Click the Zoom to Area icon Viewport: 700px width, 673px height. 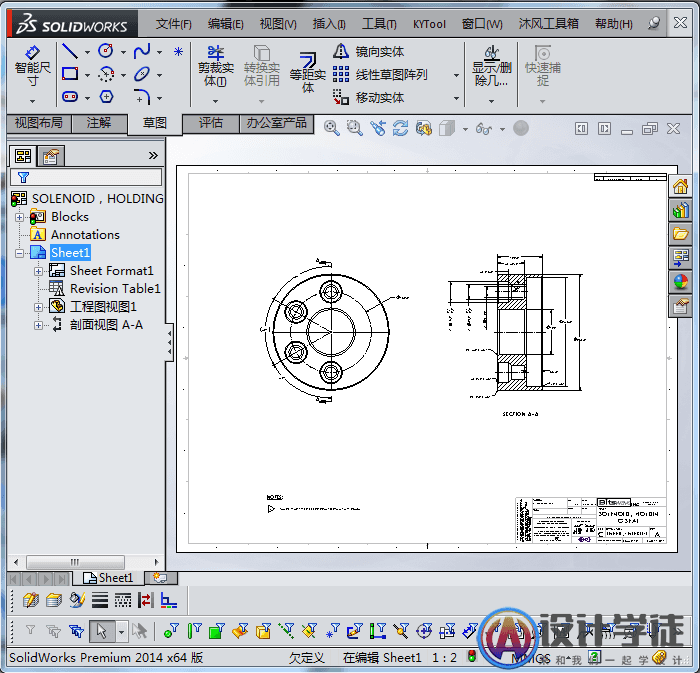[354, 129]
